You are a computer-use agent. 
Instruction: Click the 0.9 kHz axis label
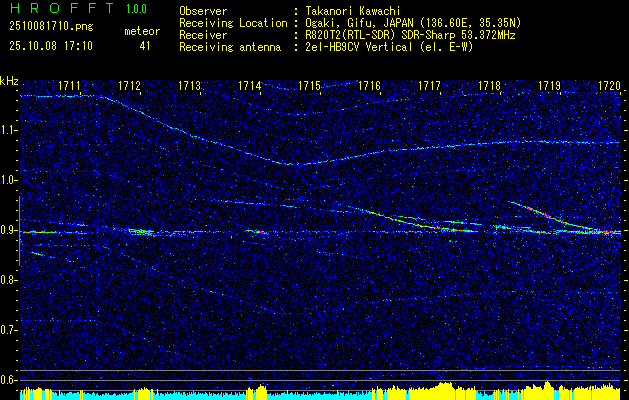pyautogui.click(x=9, y=230)
